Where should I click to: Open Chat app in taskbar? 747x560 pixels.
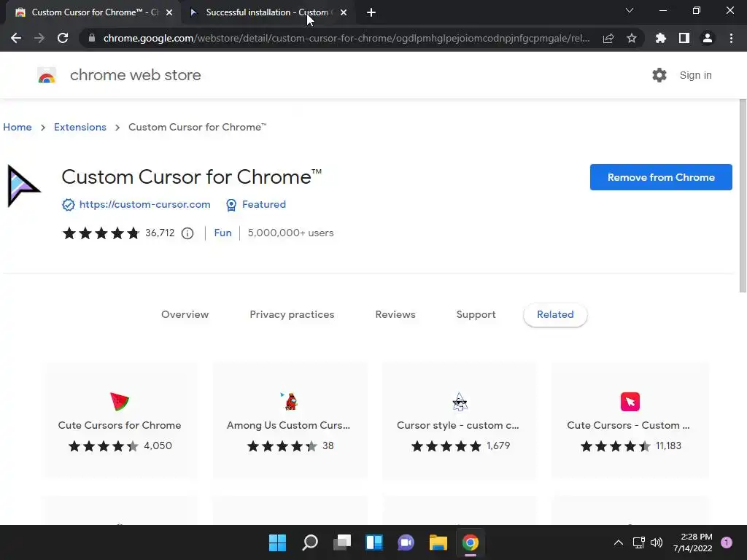(406, 542)
